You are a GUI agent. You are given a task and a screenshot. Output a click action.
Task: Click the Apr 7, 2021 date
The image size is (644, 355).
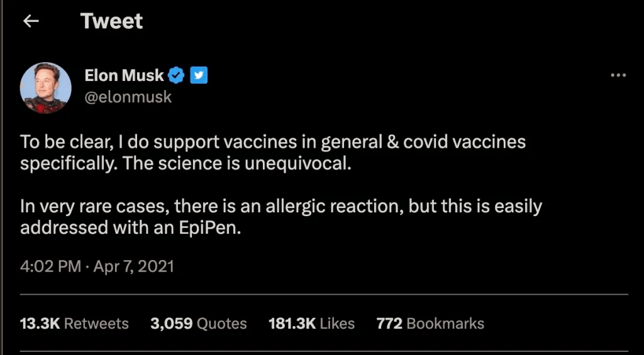(x=133, y=266)
